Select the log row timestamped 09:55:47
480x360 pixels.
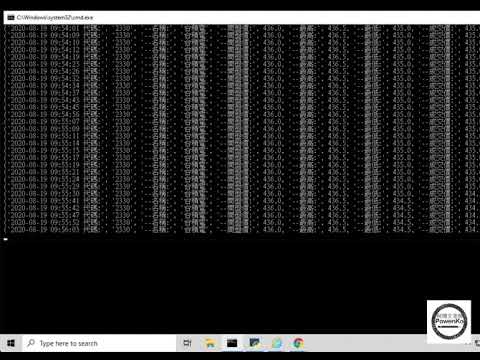click(242, 215)
